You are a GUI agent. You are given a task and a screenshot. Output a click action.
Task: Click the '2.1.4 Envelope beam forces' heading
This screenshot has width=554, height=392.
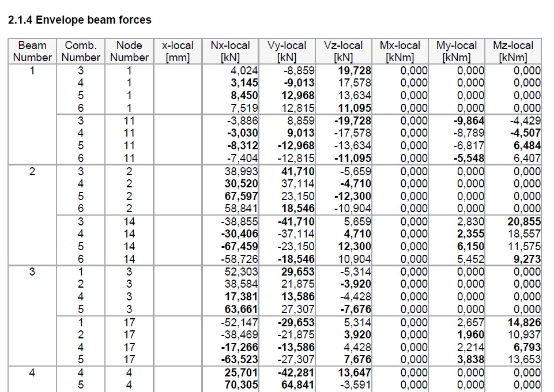(80, 20)
